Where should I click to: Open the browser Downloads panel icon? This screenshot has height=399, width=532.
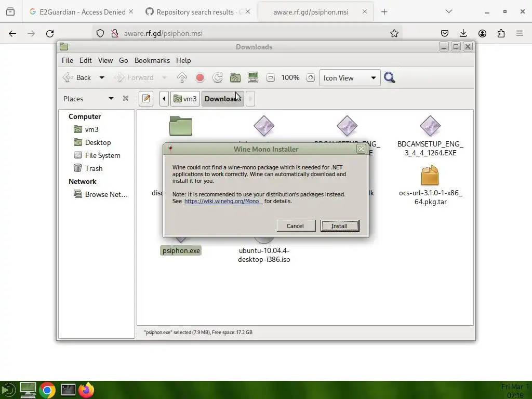pyautogui.click(x=463, y=33)
